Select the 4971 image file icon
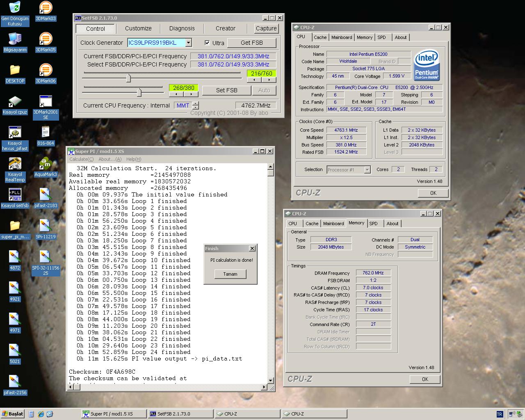Viewport: 525px width, 420px height. coord(15,323)
